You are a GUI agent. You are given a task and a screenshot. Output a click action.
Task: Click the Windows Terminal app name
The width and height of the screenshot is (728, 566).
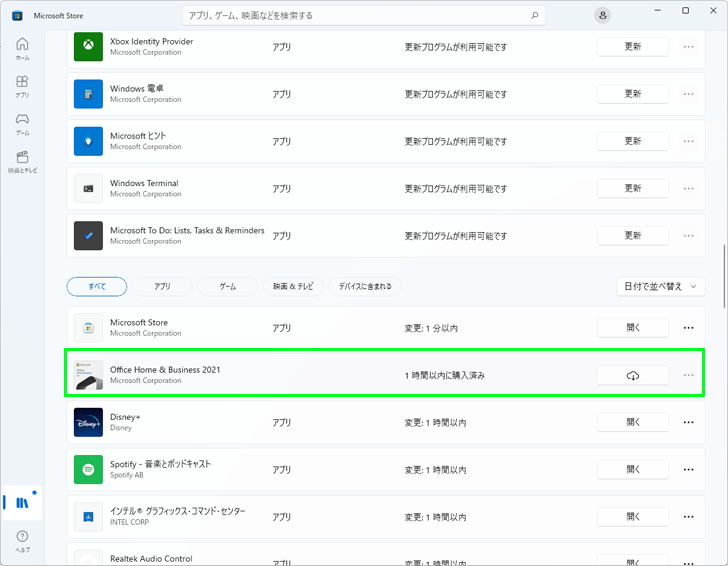click(144, 183)
